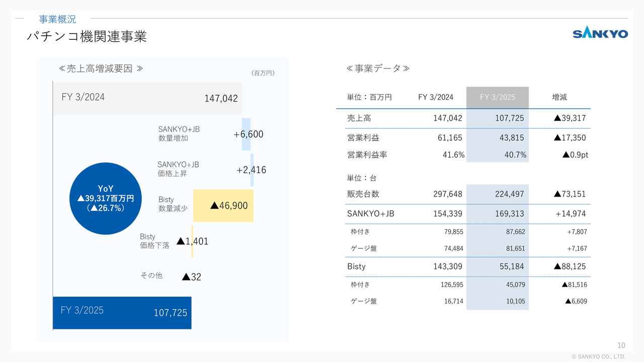Click the Bisty ゲージ盤 value 10,105
The image size is (644, 362).
[515, 301]
